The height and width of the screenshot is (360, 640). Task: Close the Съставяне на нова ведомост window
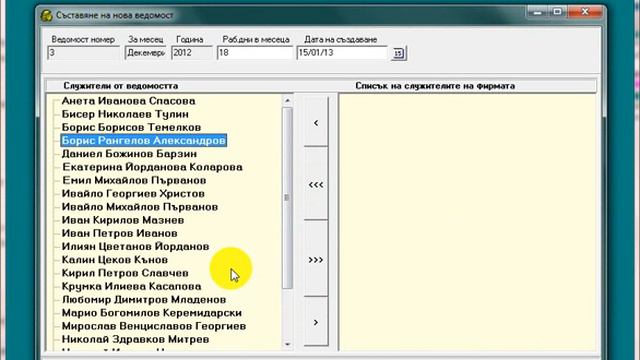coord(585,12)
